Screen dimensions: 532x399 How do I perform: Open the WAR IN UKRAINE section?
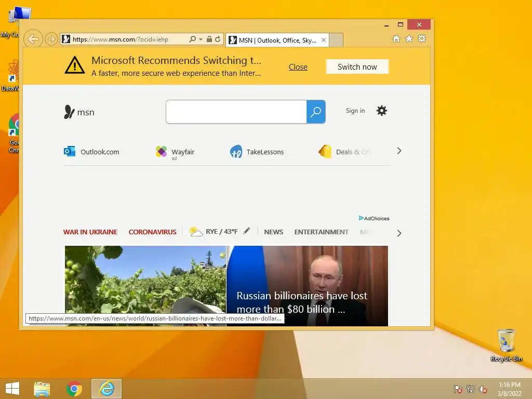(90, 232)
